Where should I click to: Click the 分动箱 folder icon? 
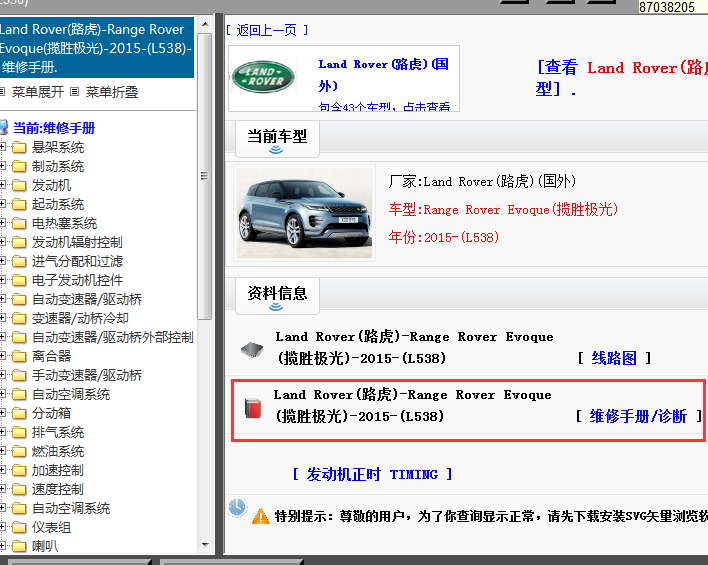tap(19, 413)
